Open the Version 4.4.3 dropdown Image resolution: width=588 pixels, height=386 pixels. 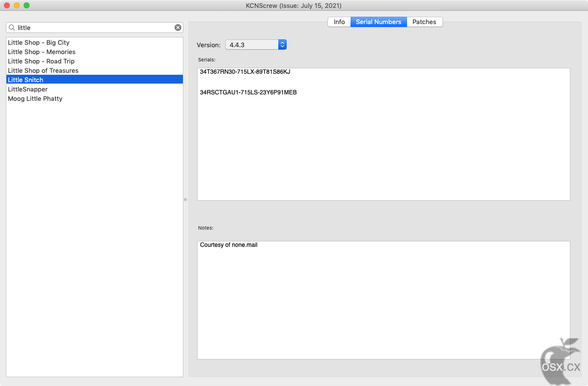pyautogui.click(x=256, y=45)
